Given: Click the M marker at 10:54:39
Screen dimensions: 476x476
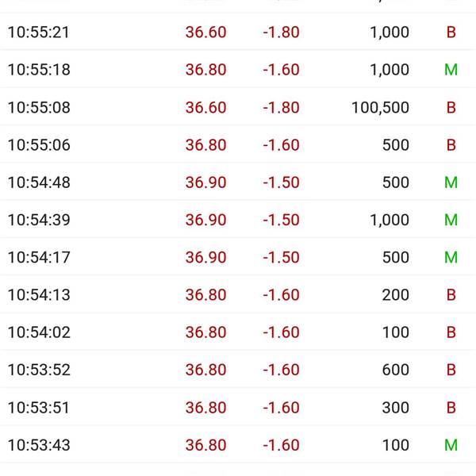Looking at the screenshot, I should coord(451,220).
